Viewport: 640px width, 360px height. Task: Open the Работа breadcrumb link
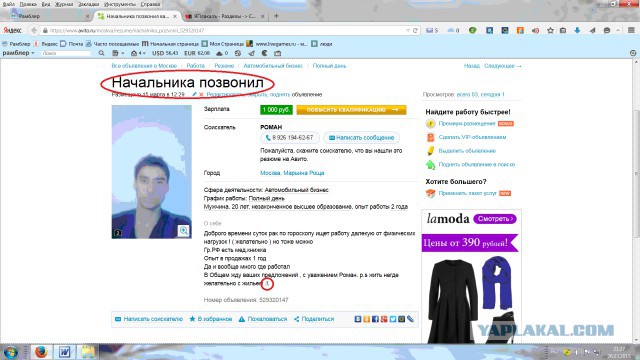196,66
